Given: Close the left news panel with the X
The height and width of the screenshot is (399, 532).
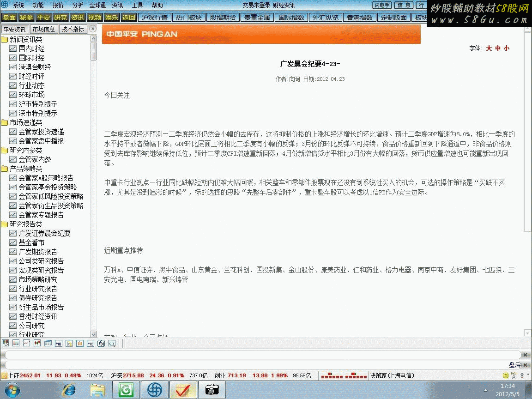Looking at the screenshot, I should [x=93, y=29].
